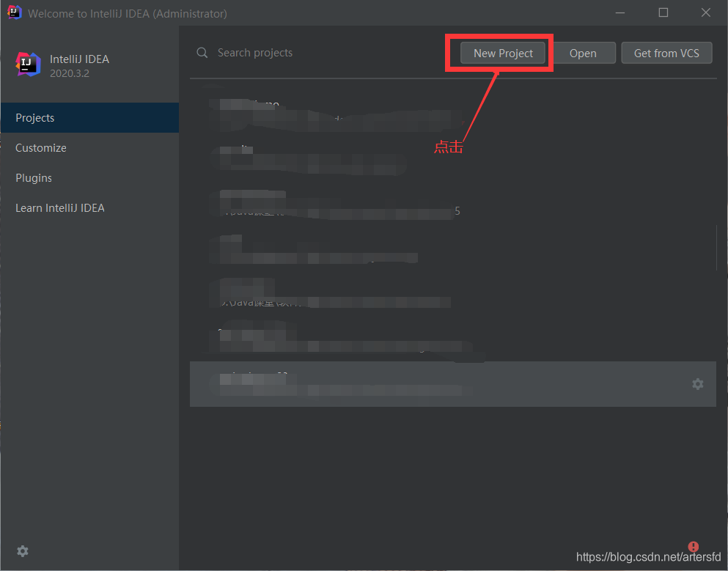728x571 pixels.
Task: Click the title bar IntelliJ app icon
Action: pos(15,12)
